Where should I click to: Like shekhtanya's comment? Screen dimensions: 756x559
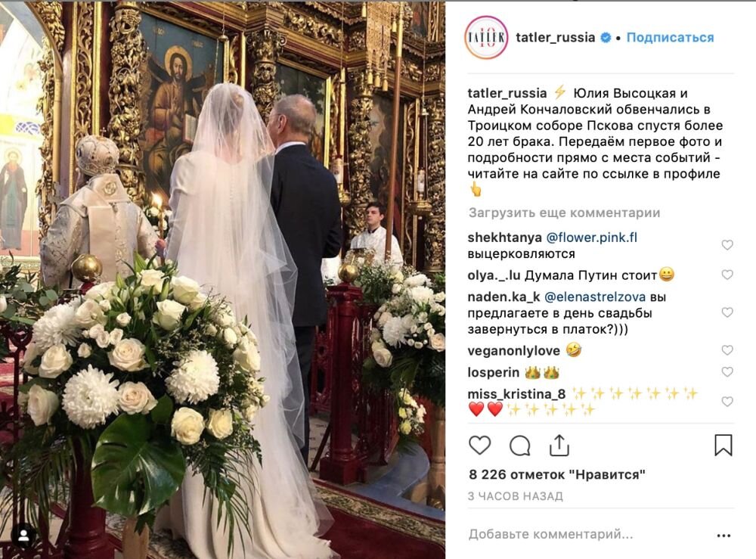point(727,245)
